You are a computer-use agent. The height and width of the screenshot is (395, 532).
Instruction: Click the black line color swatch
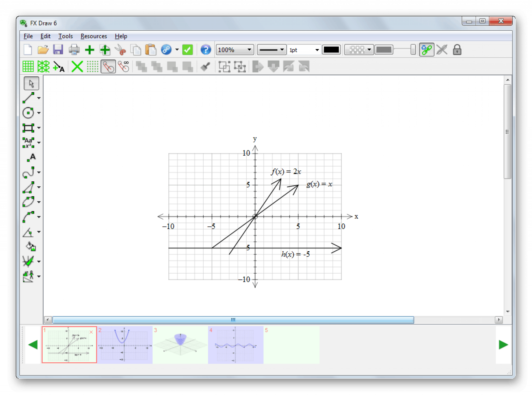click(331, 50)
